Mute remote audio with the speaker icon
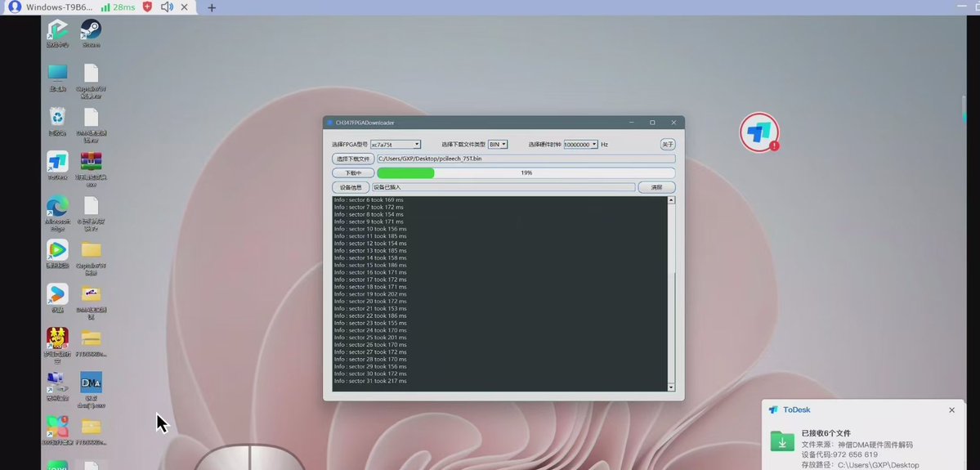Screen dimensions: 980x470 [166, 7]
